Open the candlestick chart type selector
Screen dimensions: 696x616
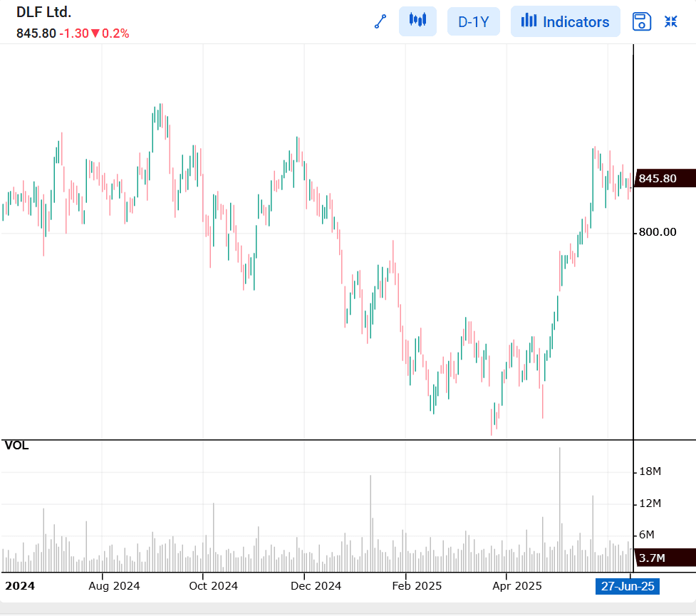(x=417, y=21)
